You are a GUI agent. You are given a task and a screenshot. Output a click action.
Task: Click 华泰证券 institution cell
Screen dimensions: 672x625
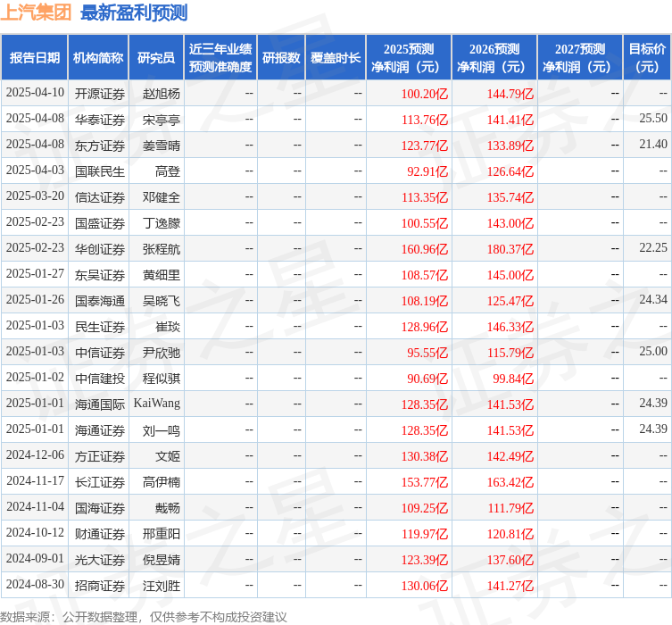99,120
